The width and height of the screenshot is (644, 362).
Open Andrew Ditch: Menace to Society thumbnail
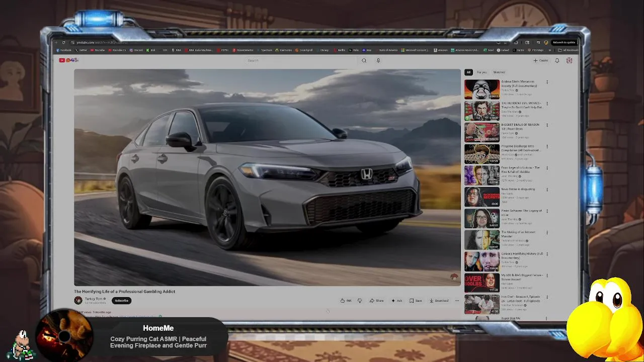point(482,89)
